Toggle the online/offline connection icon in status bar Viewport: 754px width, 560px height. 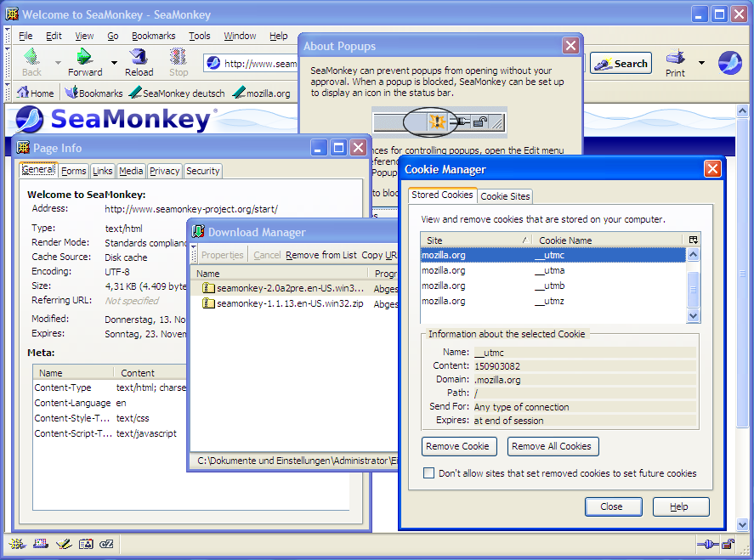pos(706,544)
